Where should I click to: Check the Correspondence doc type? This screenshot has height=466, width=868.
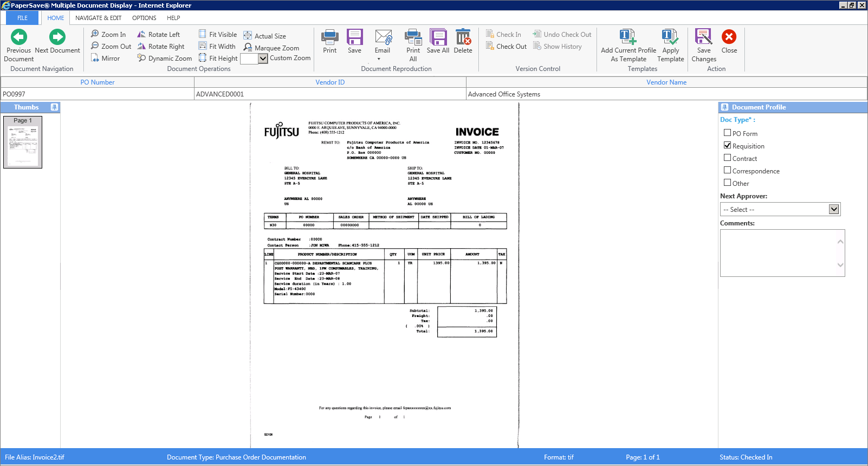(727, 170)
